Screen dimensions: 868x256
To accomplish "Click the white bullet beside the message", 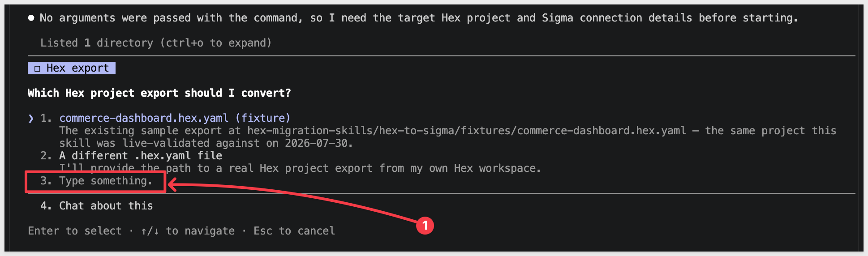I will [x=31, y=18].
